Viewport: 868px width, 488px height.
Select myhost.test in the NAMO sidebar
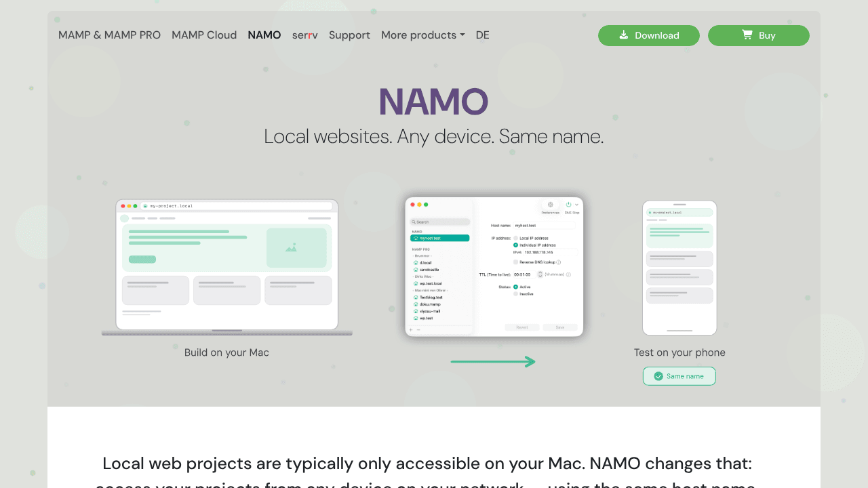click(439, 238)
